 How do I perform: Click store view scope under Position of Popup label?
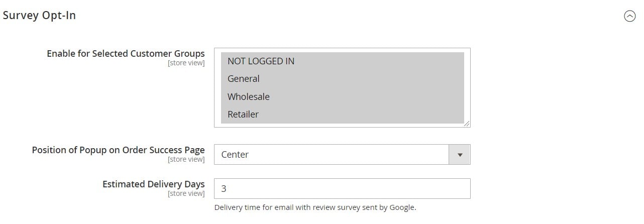(186, 160)
